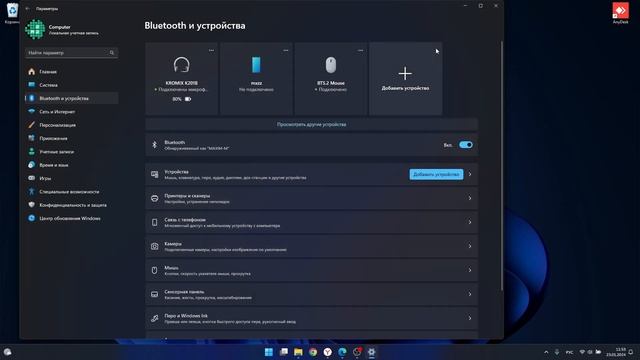Launch Yandex Browser from the taskbar

click(x=328, y=352)
